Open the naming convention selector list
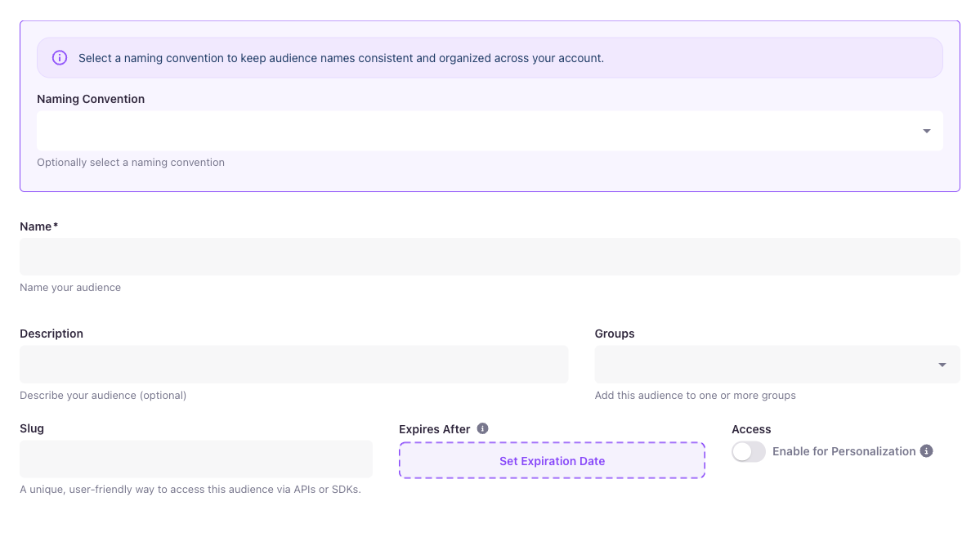The width and height of the screenshot is (980, 542). coord(490,131)
